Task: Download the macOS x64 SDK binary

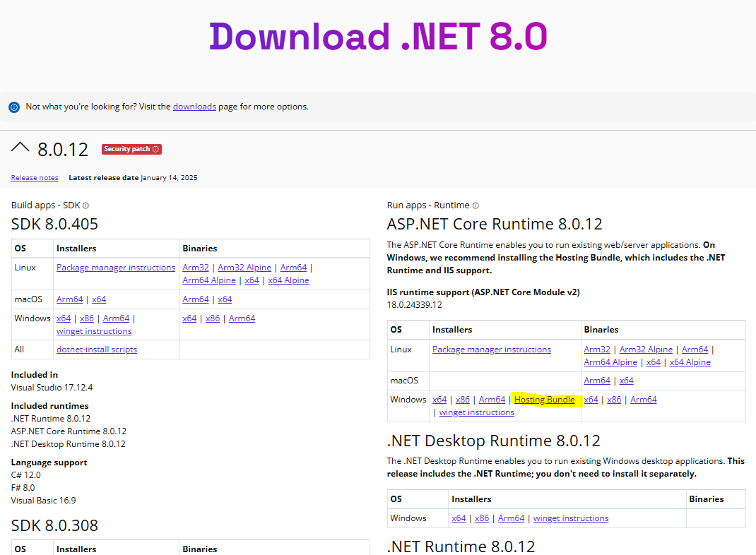Action: (x=225, y=299)
